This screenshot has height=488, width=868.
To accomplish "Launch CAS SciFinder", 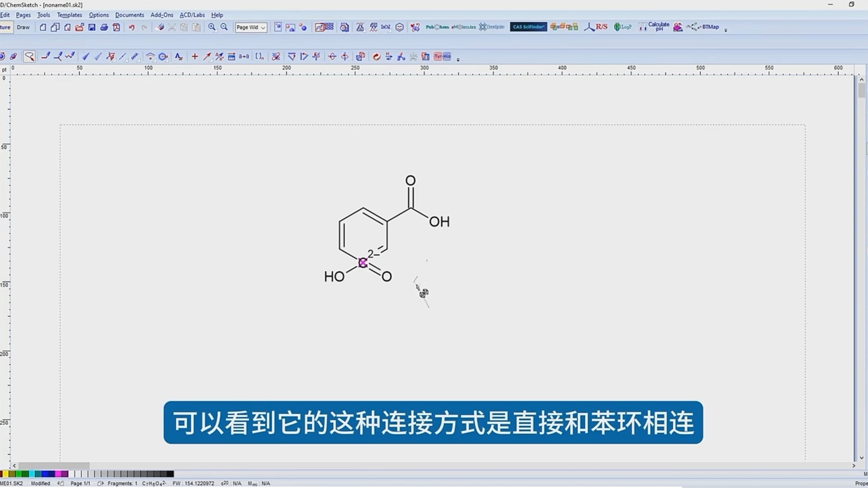I will click(528, 27).
